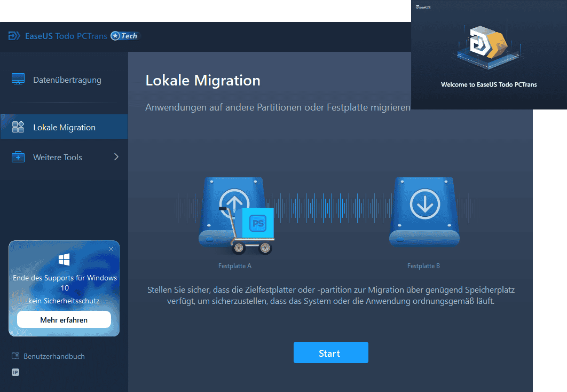Open the Datenübertragung section
The height and width of the screenshot is (392, 567).
tap(64, 80)
